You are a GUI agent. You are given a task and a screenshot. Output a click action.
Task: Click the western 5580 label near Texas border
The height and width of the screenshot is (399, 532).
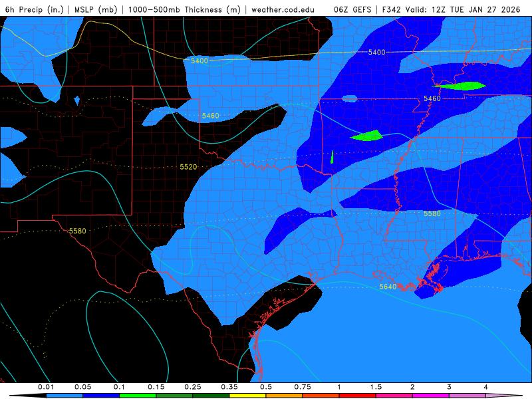coord(77,231)
